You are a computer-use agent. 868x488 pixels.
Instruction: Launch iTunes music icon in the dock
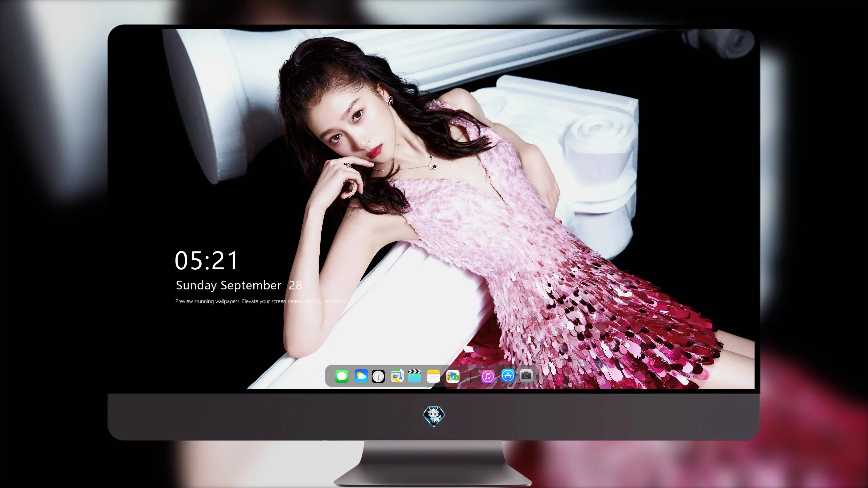[x=488, y=376]
